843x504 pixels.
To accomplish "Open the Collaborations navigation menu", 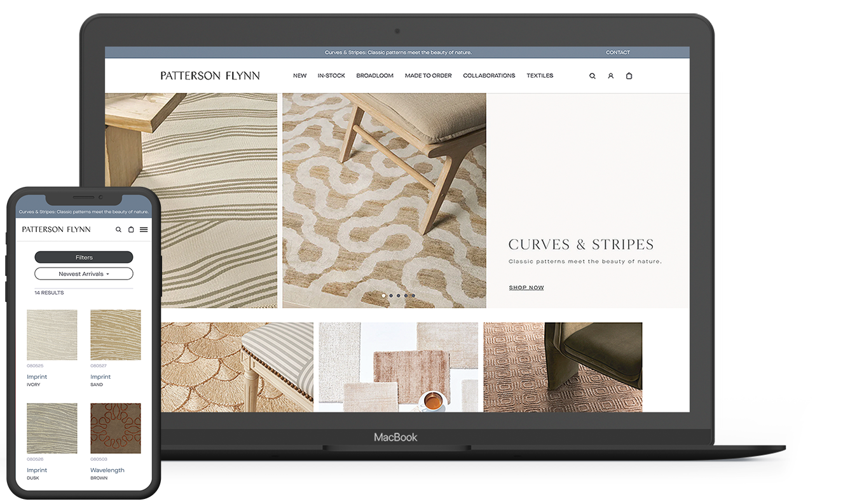I will coord(489,76).
